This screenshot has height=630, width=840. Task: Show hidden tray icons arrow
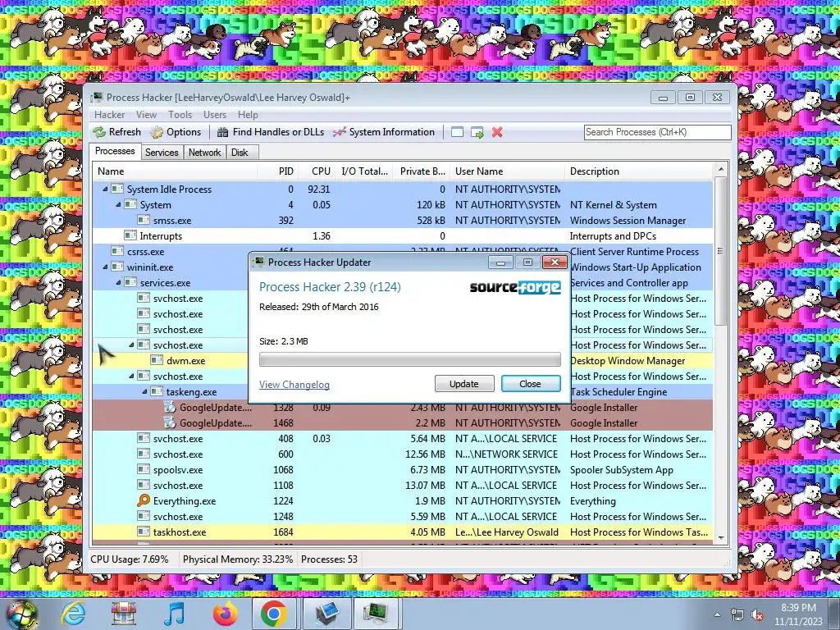coord(717,615)
